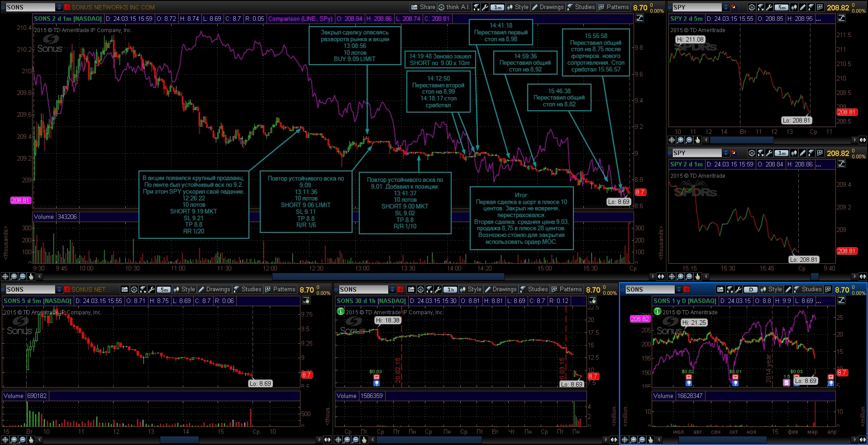Open wrench settings in SPY 5m chart
This screenshot has width=868, height=445.
point(769,7)
